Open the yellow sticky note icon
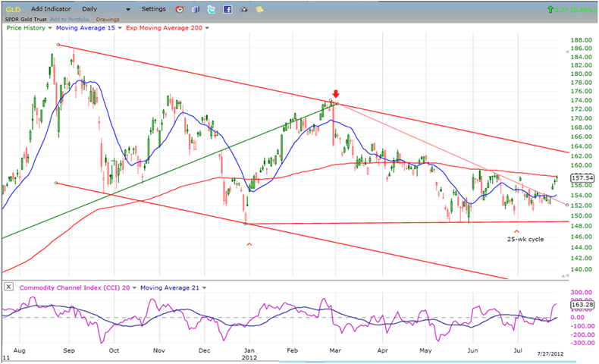 click(x=259, y=9)
